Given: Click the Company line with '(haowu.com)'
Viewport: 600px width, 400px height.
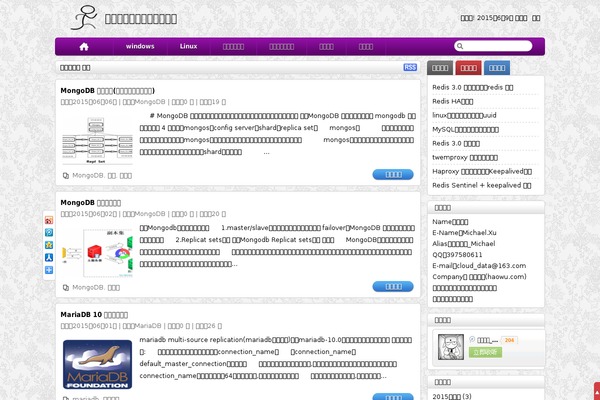Looking at the screenshot, I should pyautogui.click(x=479, y=277).
